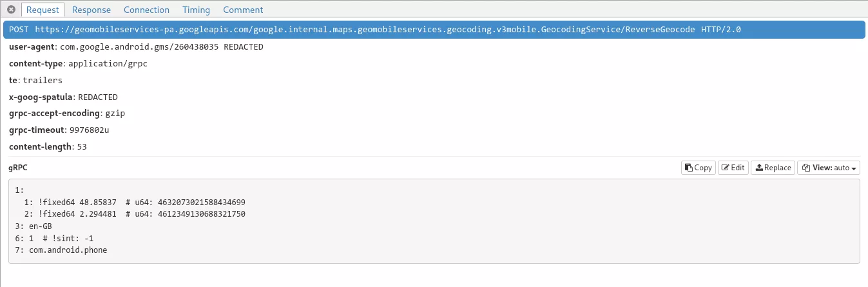Open the Timing tab
Viewport: 868px width, 287px height.
click(x=196, y=10)
